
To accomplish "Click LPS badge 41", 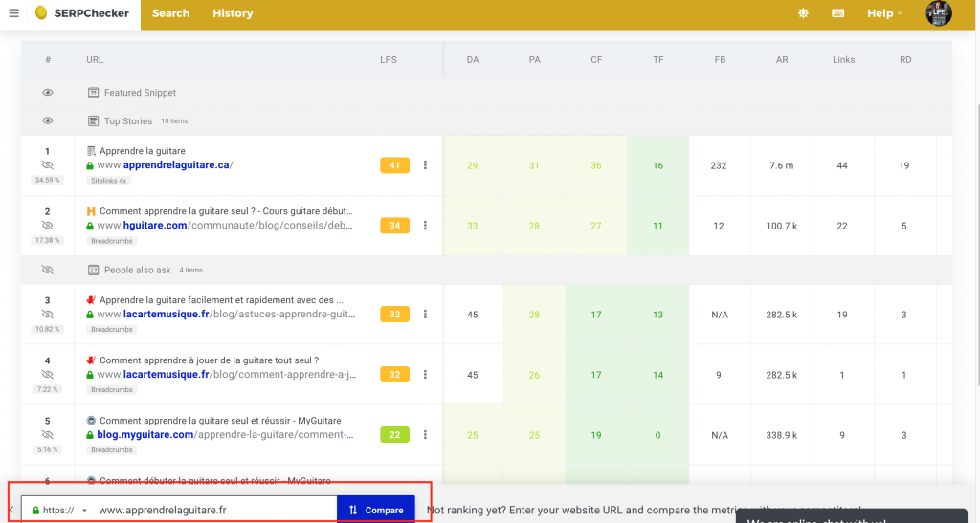I will point(394,165).
